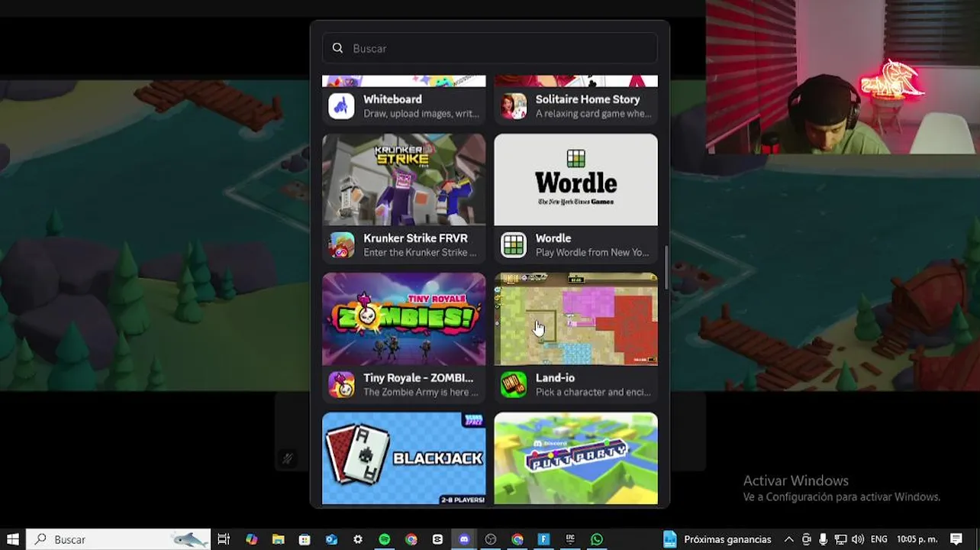Click the Whiteboard activity app icon
This screenshot has height=550, width=980.
coord(341,105)
